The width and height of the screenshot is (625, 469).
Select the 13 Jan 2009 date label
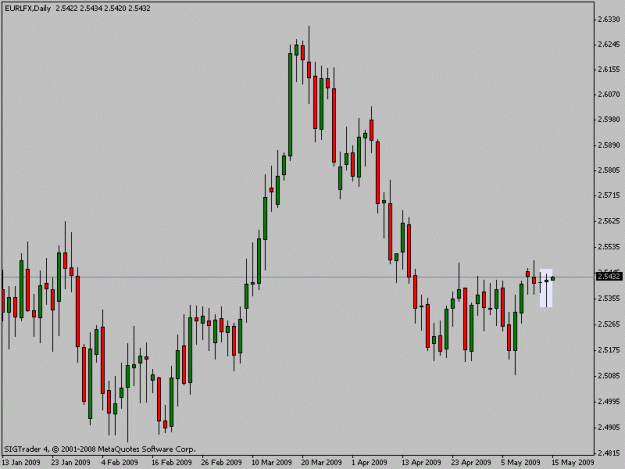pyautogui.click(x=21, y=462)
